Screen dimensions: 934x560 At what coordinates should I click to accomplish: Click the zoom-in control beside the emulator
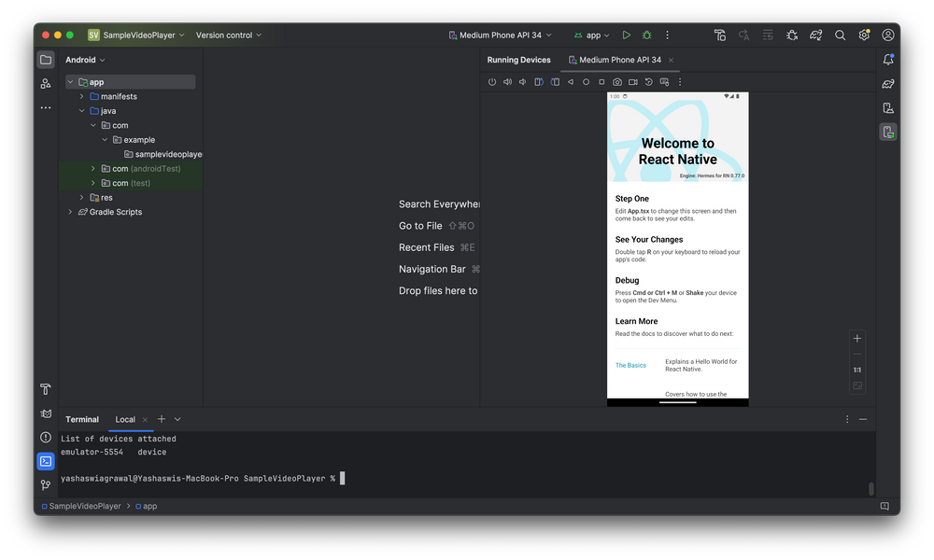[856, 338]
